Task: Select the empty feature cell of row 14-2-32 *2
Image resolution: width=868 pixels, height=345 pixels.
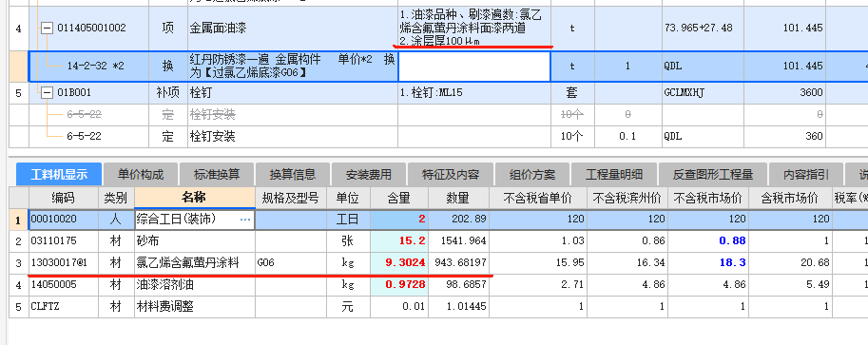Action: [474, 67]
